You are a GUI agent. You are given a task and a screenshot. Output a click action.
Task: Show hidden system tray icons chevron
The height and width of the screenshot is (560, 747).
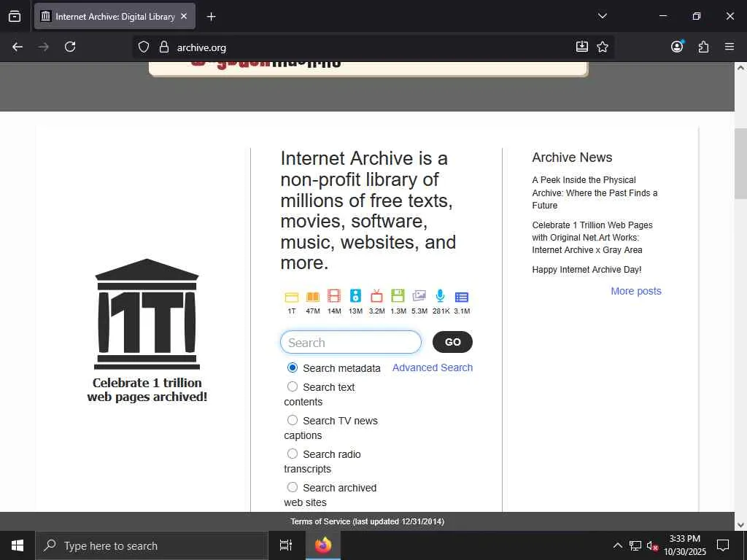[x=617, y=545]
